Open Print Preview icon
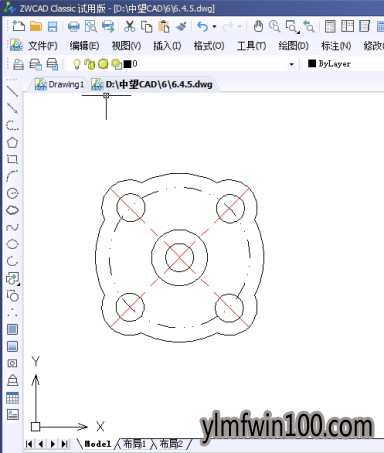The image size is (384, 453). 91,26
